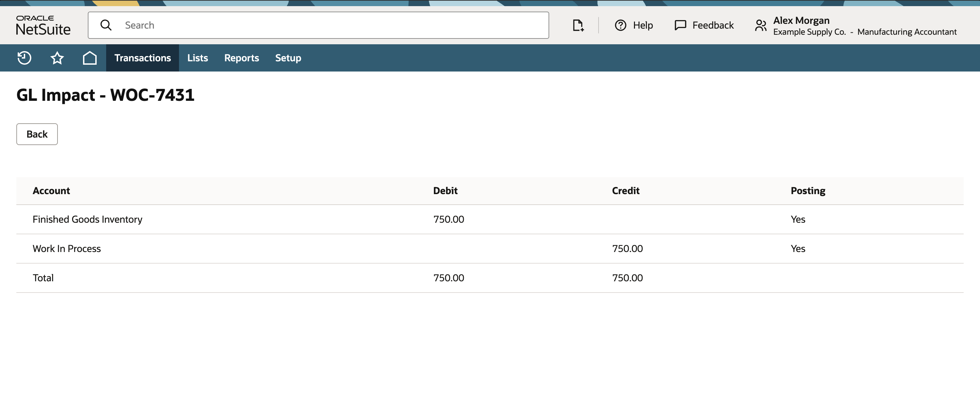Open the Help link text

coord(643,25)
